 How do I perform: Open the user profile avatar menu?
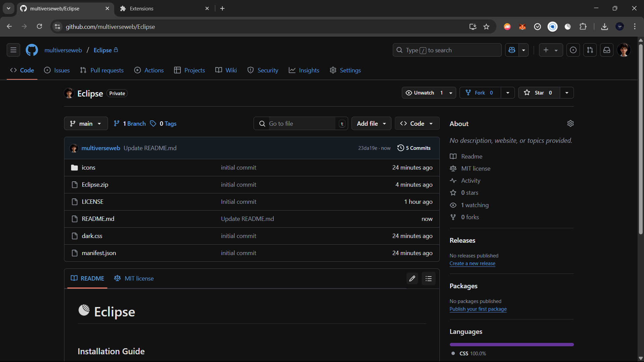tap(624, 50)
